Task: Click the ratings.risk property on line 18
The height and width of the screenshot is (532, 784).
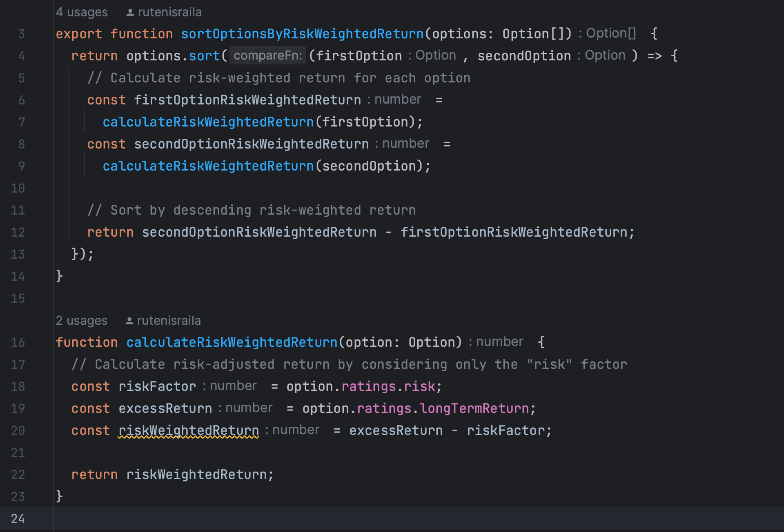Action: [419, 386]
